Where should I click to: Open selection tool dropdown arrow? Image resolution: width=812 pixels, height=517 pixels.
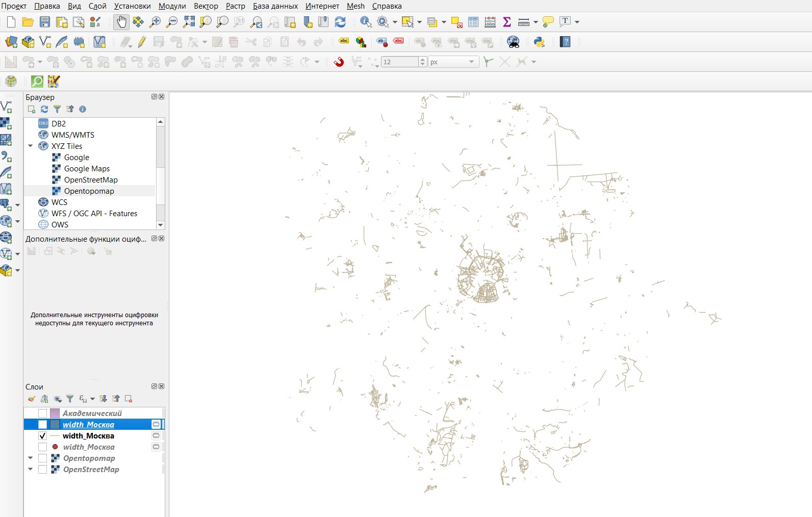(x=419, y=22)
